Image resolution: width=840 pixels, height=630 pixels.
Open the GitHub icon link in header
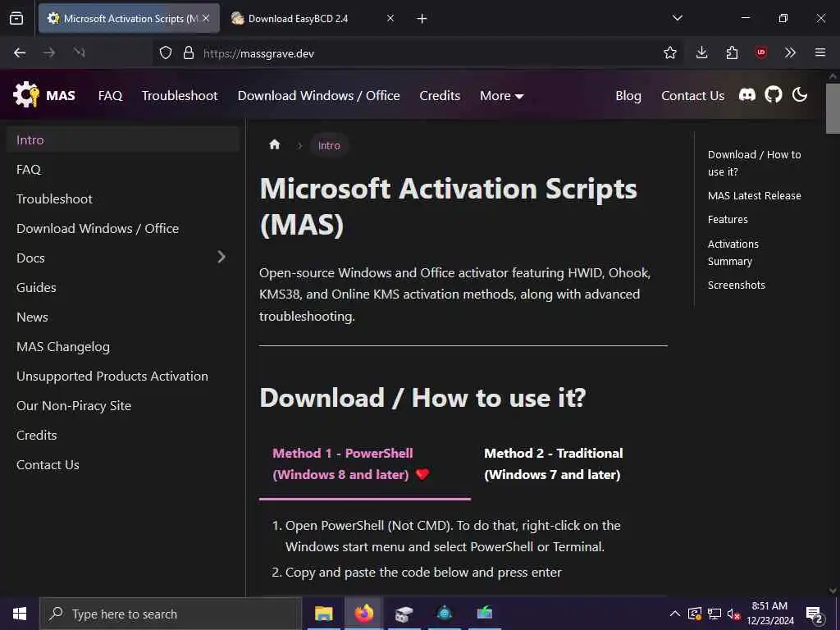[773, 95]
